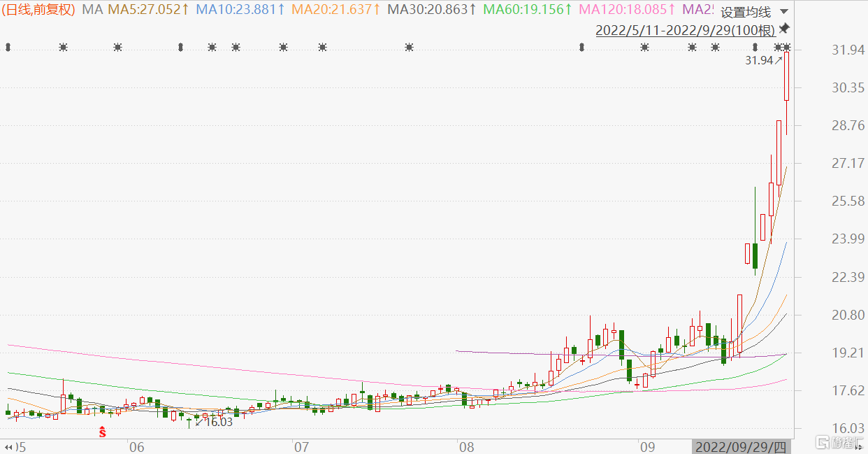The height and width of the screenshot is (454, 868).
Task: Click the date range 2022/5/11-2022/9/29(100根) link
Action: point(686,31)
